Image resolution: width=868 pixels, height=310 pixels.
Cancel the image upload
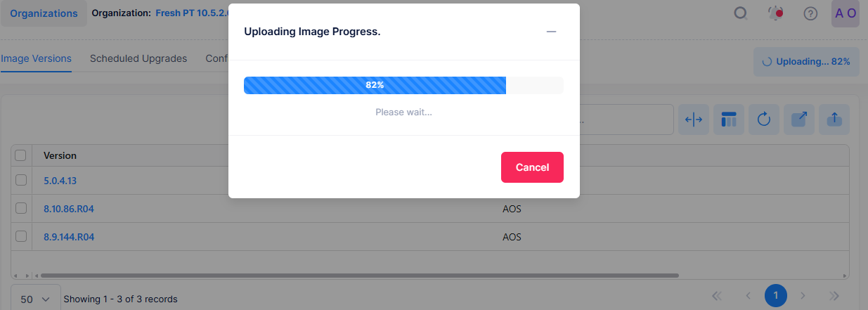(532, 167)
